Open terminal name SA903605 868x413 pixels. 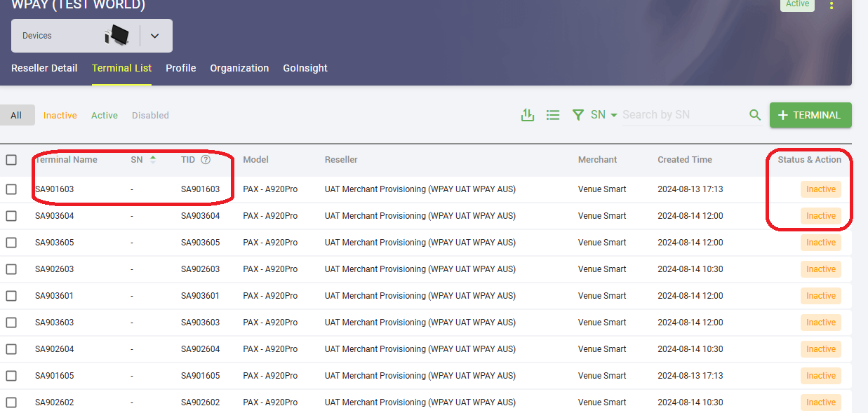[55, 243]
